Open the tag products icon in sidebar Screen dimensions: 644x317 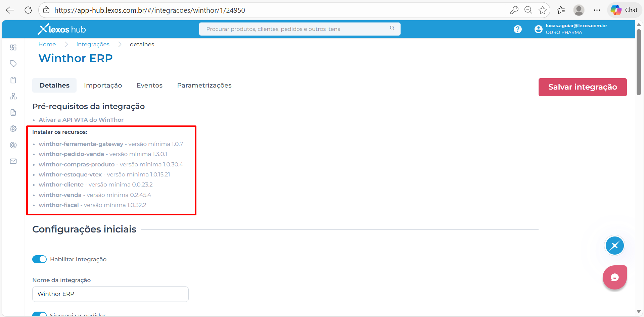click(13, 64)
